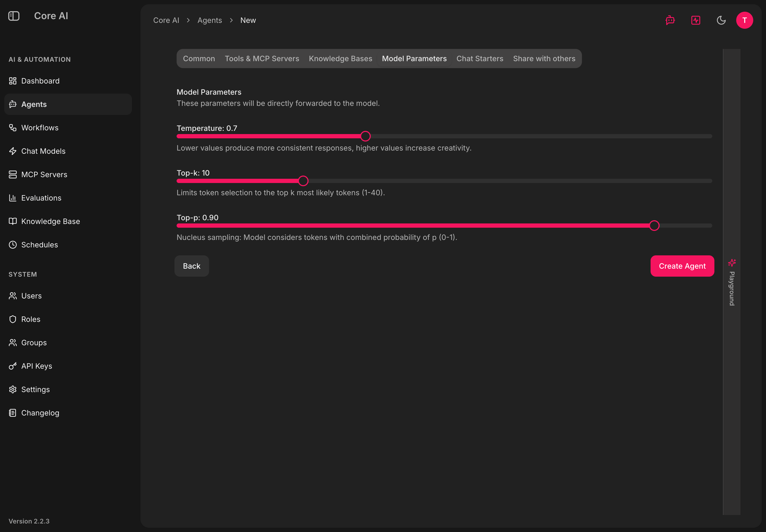766x532 pixels.
Task: Click the Temperature slider handle
Action: click(x=365, y=136)
